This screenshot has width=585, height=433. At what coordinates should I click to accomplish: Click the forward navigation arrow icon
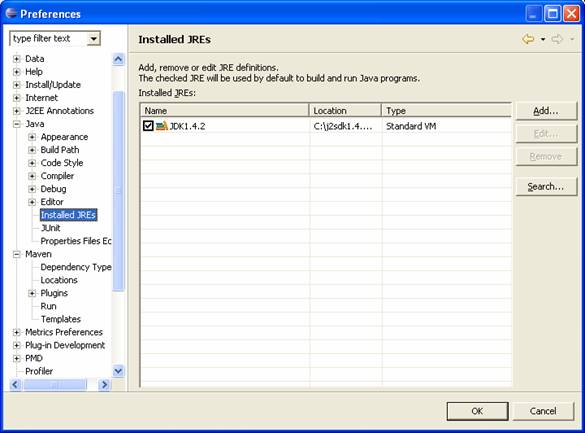pos(557,39)
